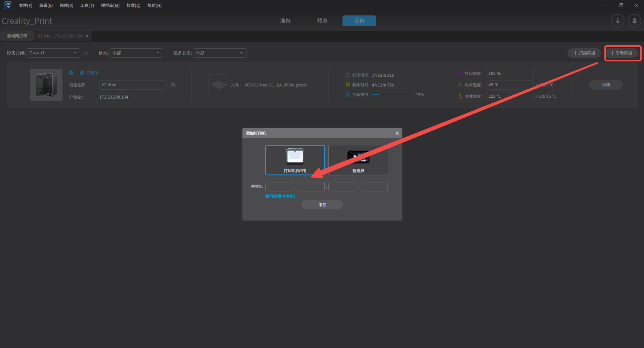The width and height of the screenshot is (644, 348).
Task: Click the actual nozzle temperature 220.15 °C
Action: pyautogui.click(x=547, y=96)
